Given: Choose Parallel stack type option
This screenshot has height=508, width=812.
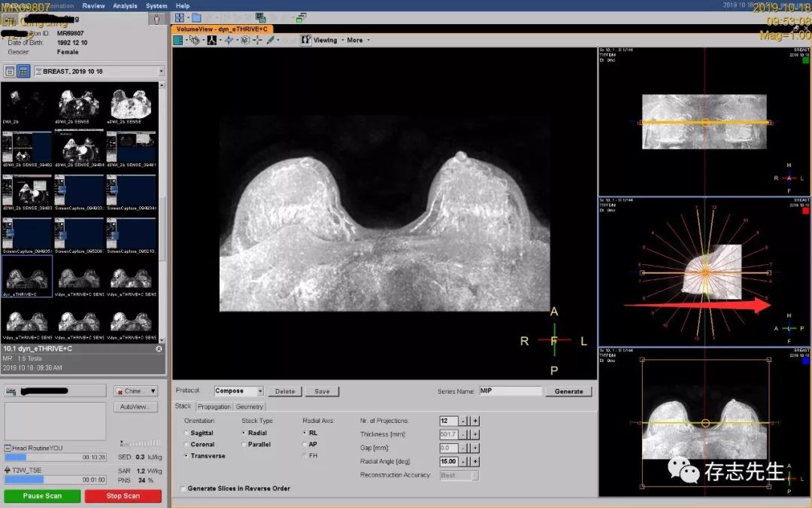Looking at the screenshot, I should 244,445.
